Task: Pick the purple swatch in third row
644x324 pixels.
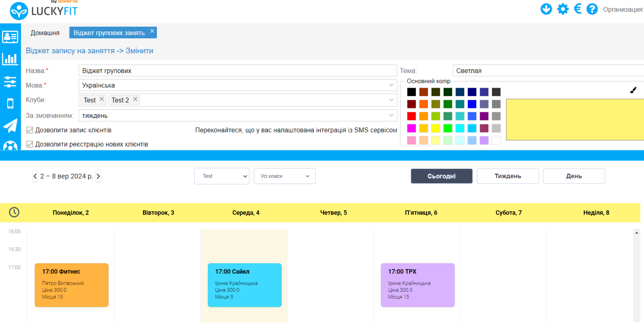Action: coord(484,116)
